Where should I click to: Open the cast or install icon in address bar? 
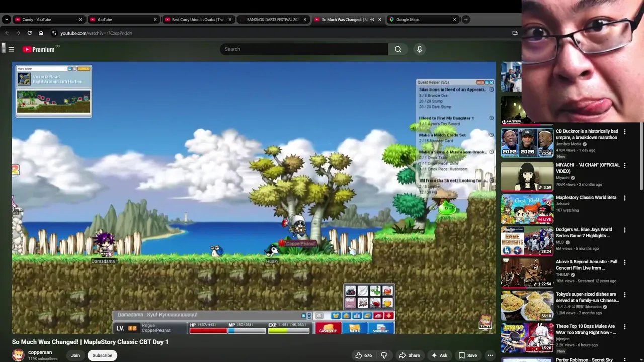[x=515, y=33]
